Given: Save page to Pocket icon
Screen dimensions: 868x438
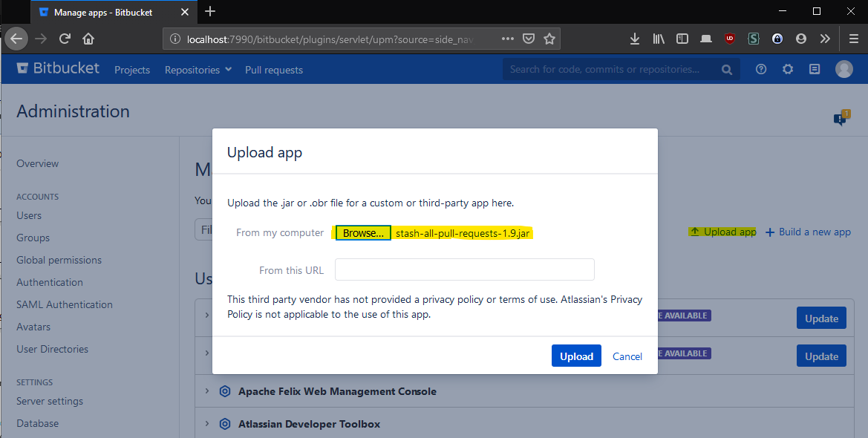Looking at the screenshot, I should [529, 38].
